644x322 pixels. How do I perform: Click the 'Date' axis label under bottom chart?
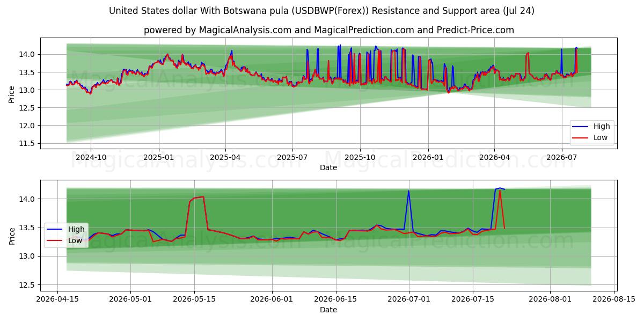(328, 310)
